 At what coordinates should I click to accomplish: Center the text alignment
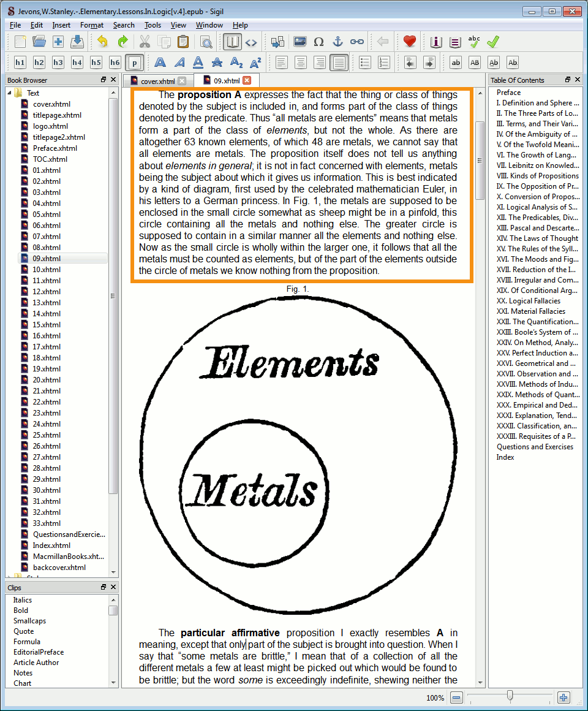tap(300, 63)
